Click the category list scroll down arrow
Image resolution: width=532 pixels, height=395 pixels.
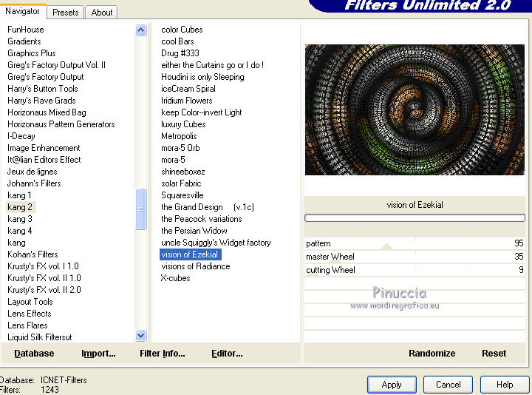pos(141,336)
